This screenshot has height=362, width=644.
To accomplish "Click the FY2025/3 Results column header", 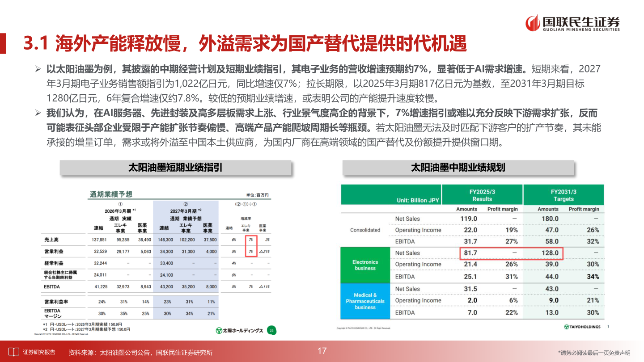I will coord(482,195).
